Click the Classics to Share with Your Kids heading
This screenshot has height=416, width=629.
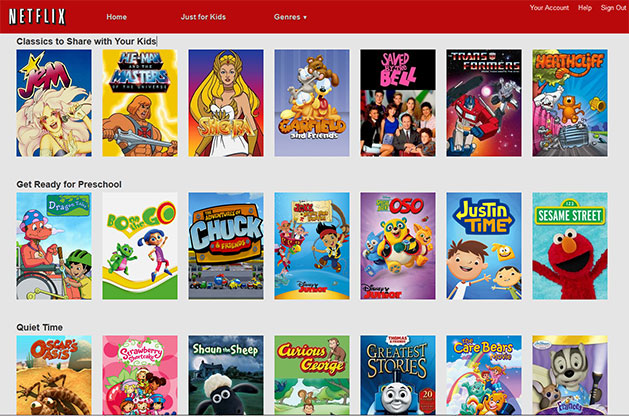[86, 41]
